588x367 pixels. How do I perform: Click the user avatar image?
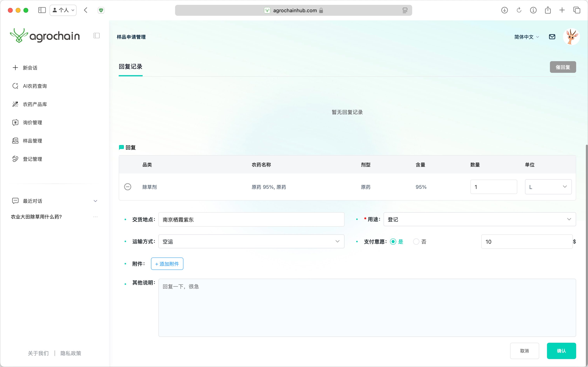571,37
